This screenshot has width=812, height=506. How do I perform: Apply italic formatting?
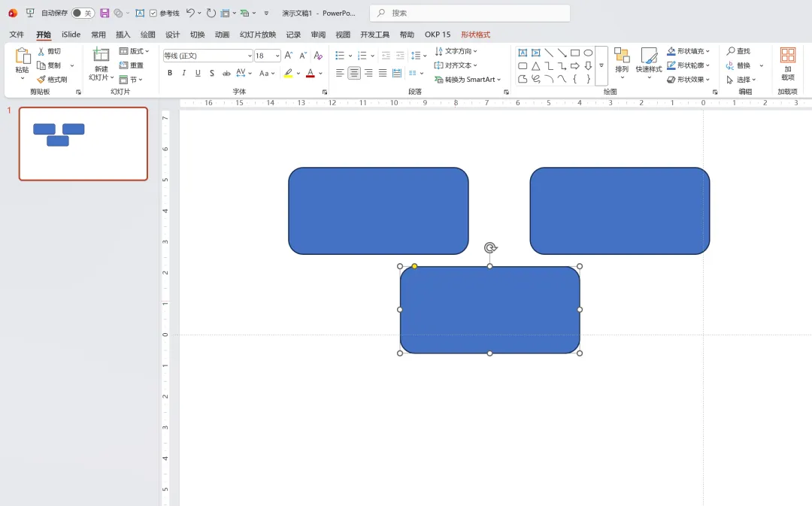click(x=184, y=74)
